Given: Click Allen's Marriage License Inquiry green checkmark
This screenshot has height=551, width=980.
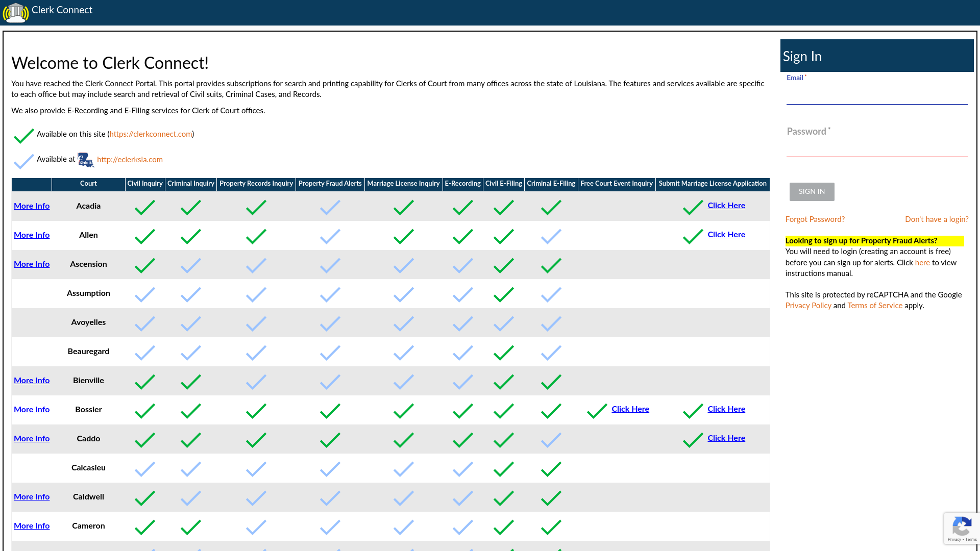Looking at the screenshot, I should 404,236.
